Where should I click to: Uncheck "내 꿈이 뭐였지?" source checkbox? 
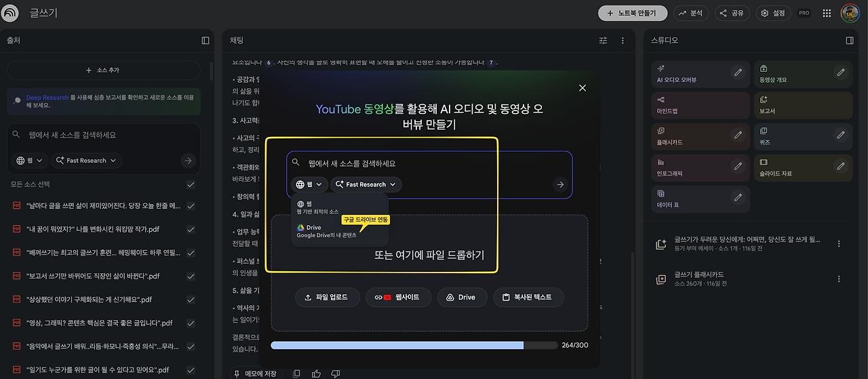[191, 229]
